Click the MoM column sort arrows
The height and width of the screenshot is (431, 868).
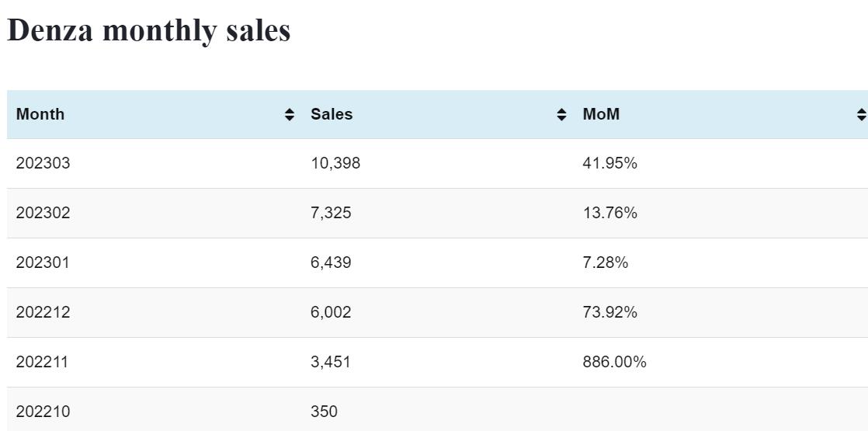(x=861, y=115)
